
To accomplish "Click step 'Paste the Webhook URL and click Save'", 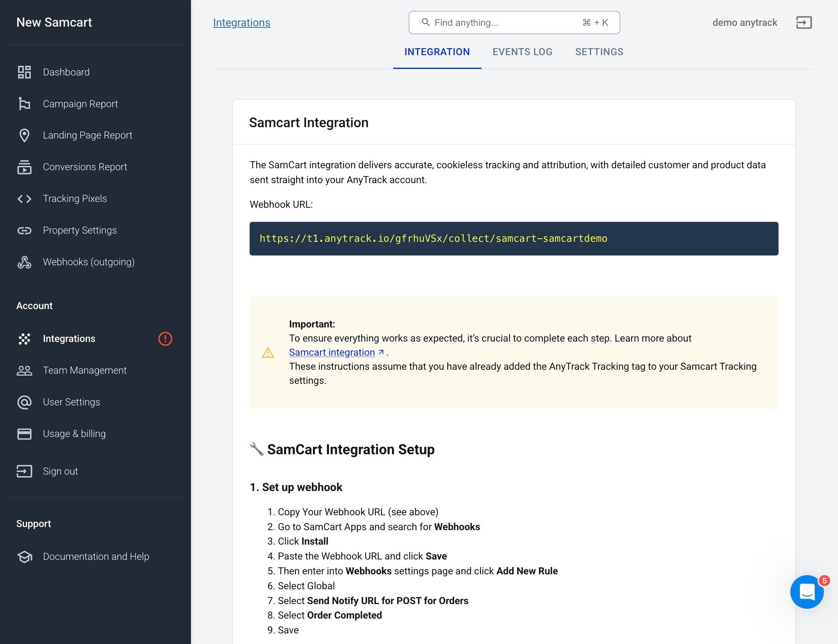I will pyautogui.click(x=362, y=556).
